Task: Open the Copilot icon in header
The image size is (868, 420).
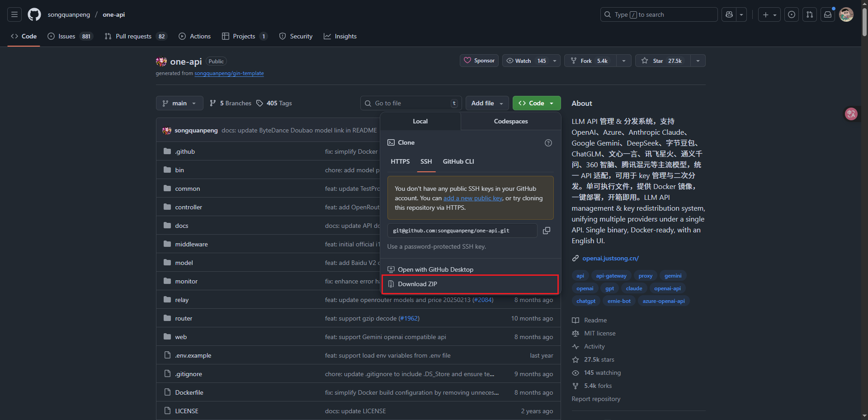Action: pyautogui.click(x=729, y=14)
